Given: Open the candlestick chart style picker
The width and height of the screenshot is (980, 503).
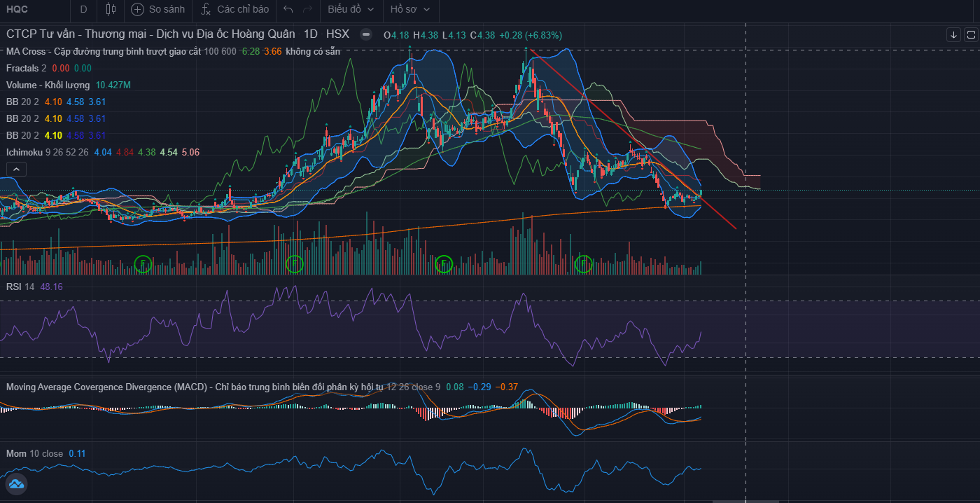Looking at the screenshot, I should (111, 9).
